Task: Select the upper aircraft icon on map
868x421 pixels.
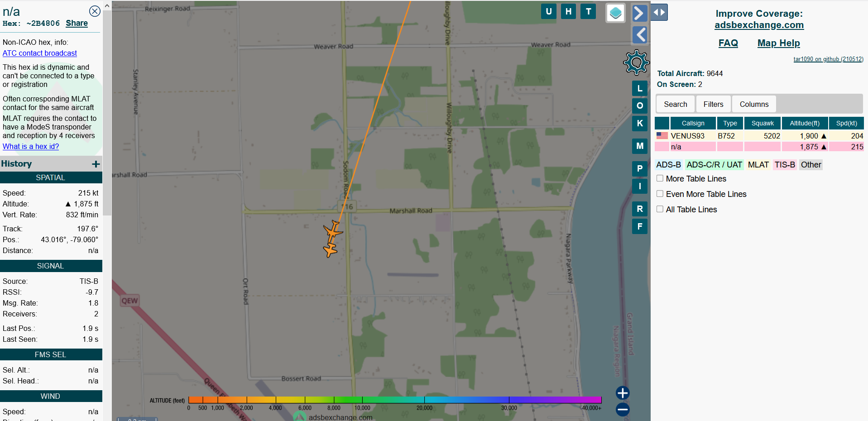Action: click(333, 231)
